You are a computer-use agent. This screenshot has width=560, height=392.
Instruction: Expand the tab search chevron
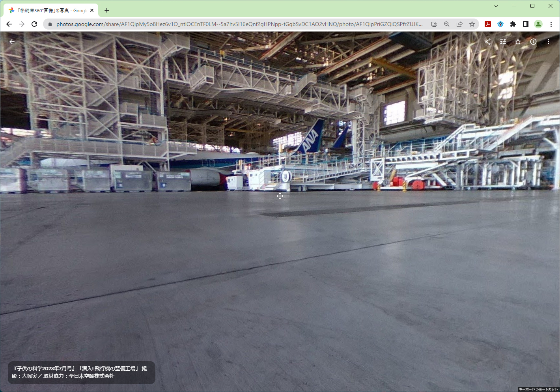[496, 6]
